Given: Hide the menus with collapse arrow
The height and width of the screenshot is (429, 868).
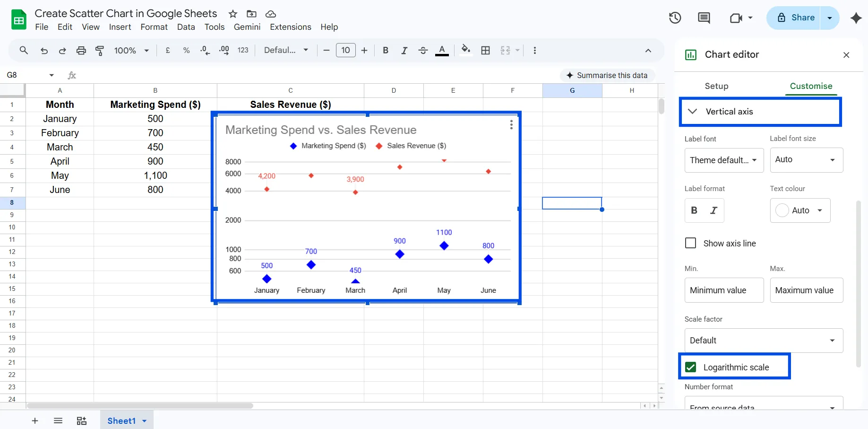Looking at the screenshot, I should (x=648, y=51).
